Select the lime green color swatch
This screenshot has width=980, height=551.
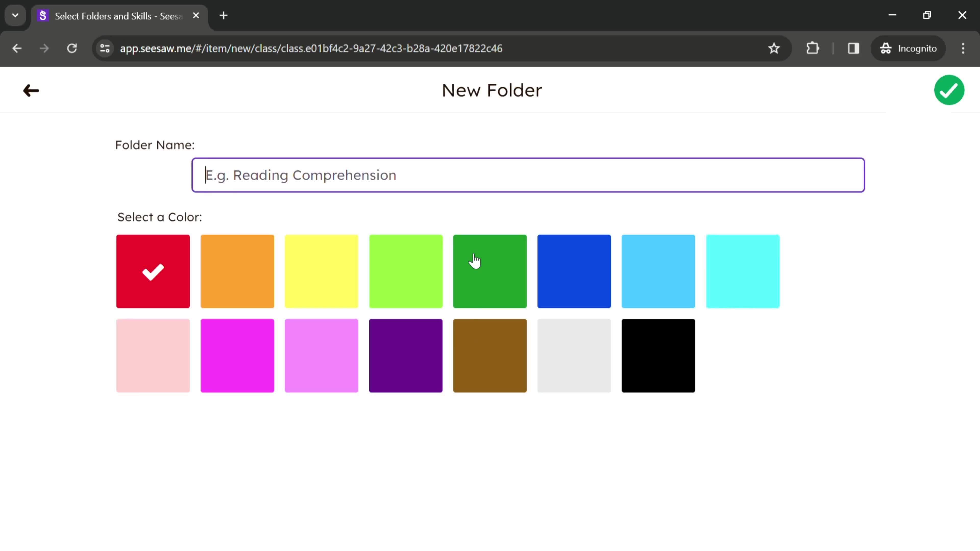(406, 271)
